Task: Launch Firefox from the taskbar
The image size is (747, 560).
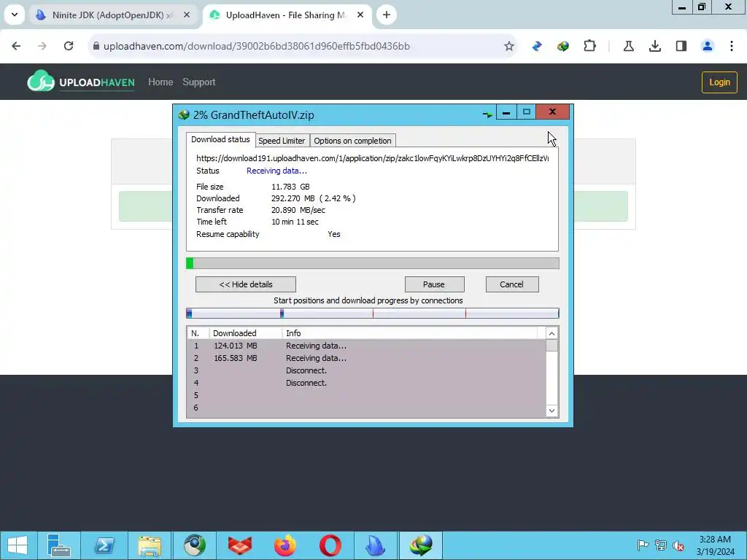Action: coord(285,545)
